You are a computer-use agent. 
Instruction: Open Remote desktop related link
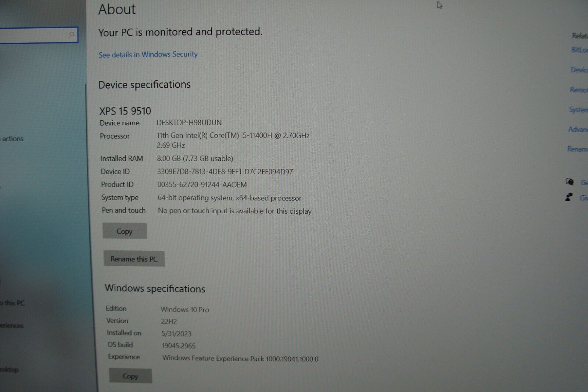579,89
